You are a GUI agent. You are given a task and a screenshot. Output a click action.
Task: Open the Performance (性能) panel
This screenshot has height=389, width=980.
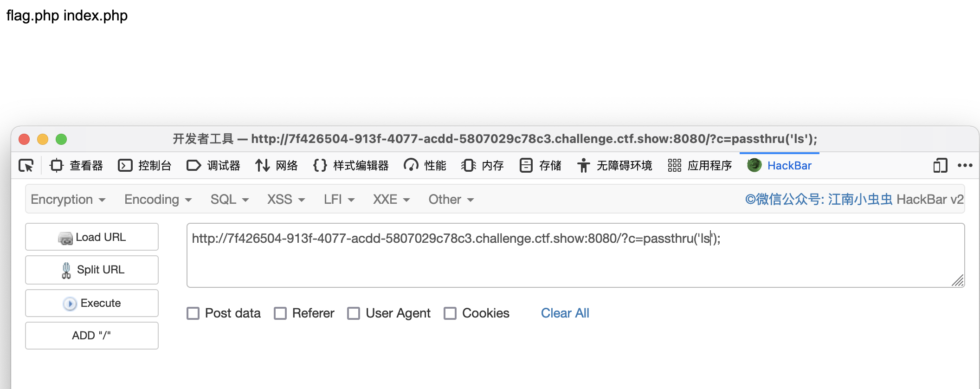point(425,165)
